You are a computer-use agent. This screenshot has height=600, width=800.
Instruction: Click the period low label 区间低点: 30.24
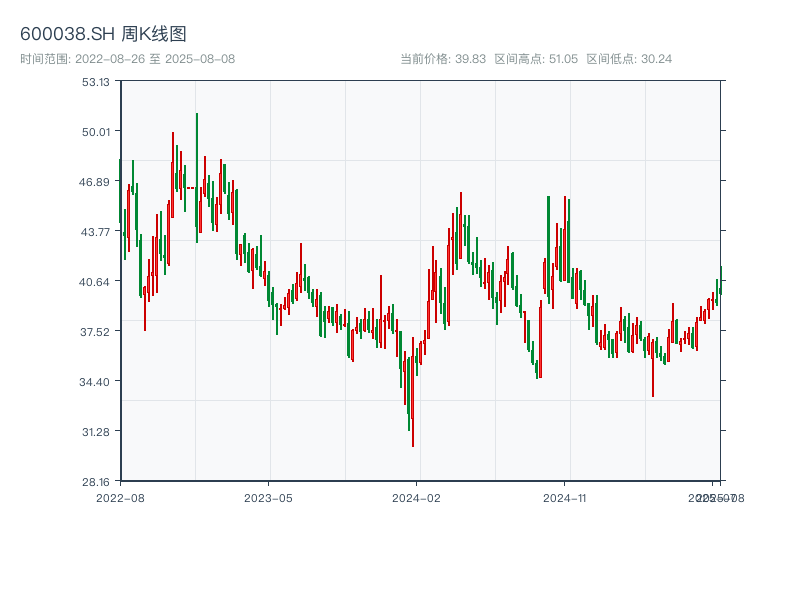pyautogui.click(x=629, y=59)
